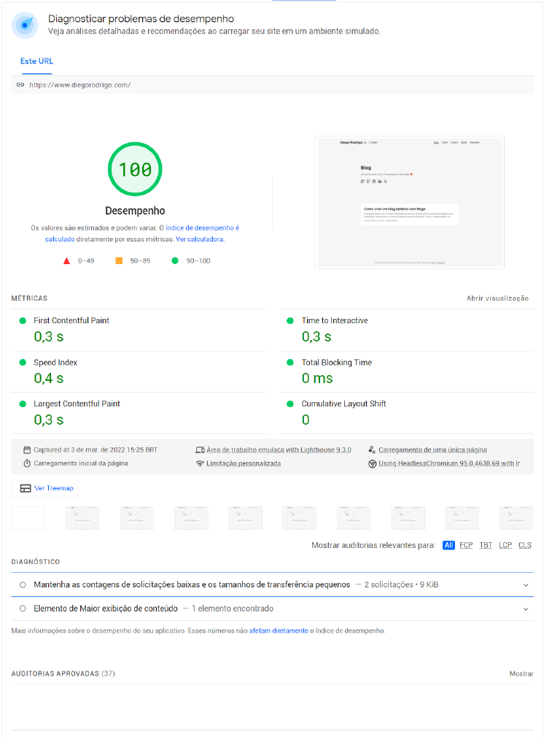This screenshot has width=560, height=737.
Task: Click the wifi icon beside Limitação personalizada
Action: [x=200, y=463]
